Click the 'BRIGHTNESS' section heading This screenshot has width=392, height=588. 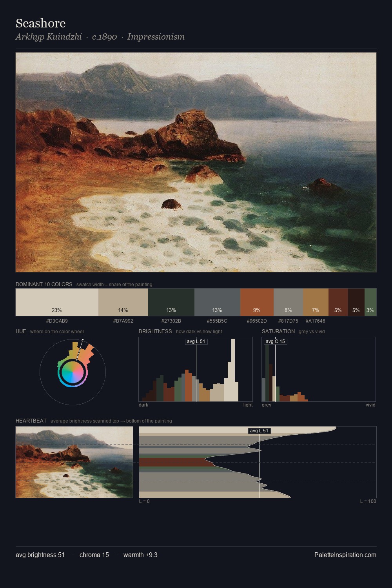(155, 331)
